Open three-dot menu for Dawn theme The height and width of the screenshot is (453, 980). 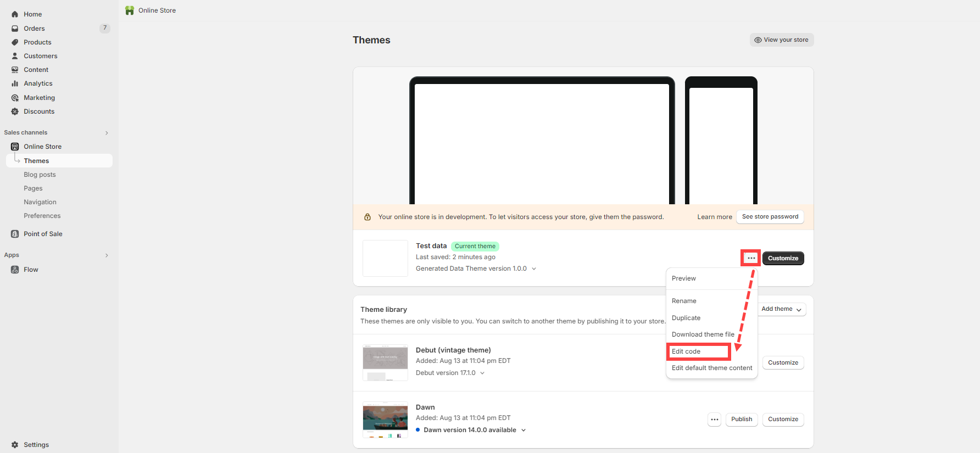(x=714, y=420)
